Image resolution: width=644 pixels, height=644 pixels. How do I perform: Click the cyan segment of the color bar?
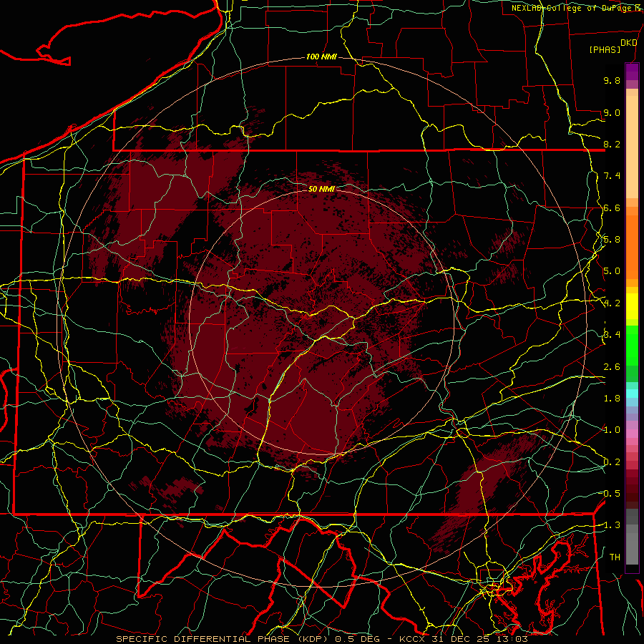pyautogui.click(x=632, y=394)
